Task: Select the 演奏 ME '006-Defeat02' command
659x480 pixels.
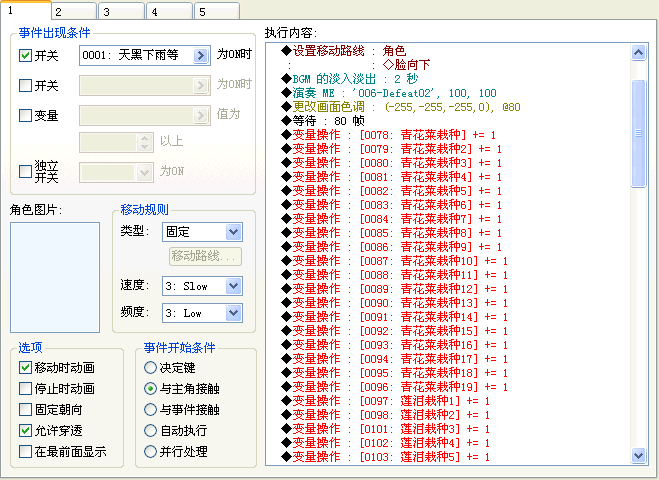Action: click(389, 93)
